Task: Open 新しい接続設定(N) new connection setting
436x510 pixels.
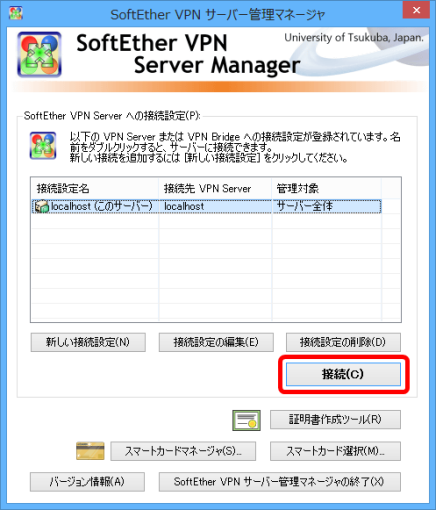Action: (x=88, y=342)
